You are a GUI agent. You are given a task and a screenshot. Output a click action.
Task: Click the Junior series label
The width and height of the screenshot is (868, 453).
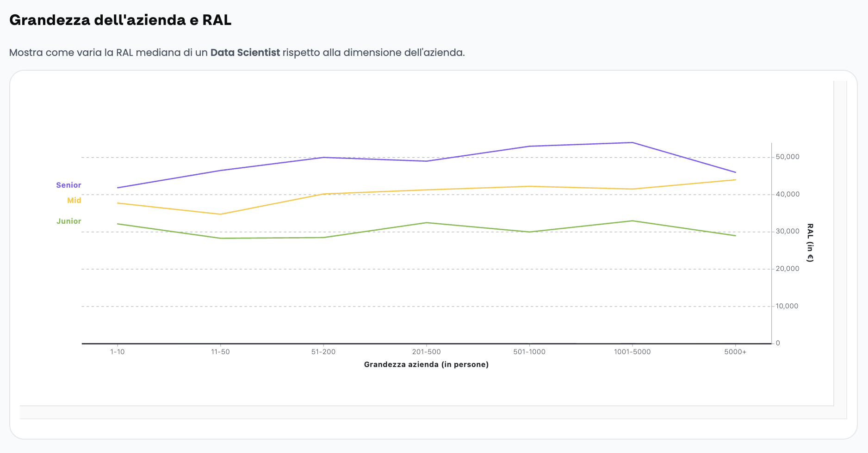pyautogui.click(x=68, y=221)
